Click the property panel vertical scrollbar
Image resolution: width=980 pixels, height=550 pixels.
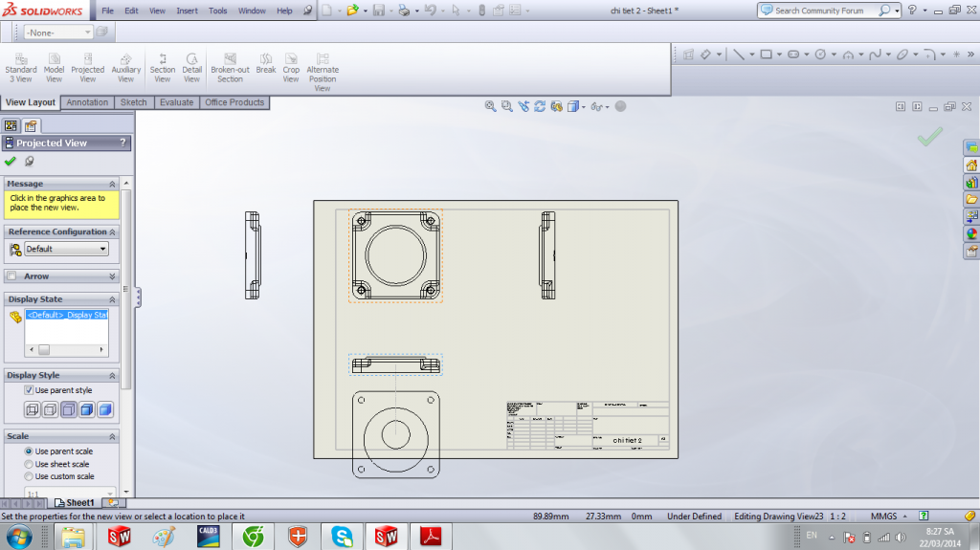[126, 338]
